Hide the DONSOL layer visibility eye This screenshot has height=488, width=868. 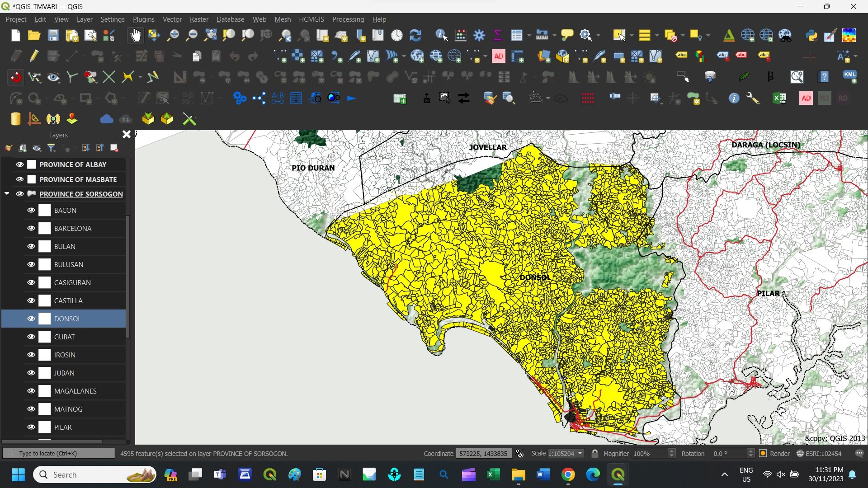[31, 319]
